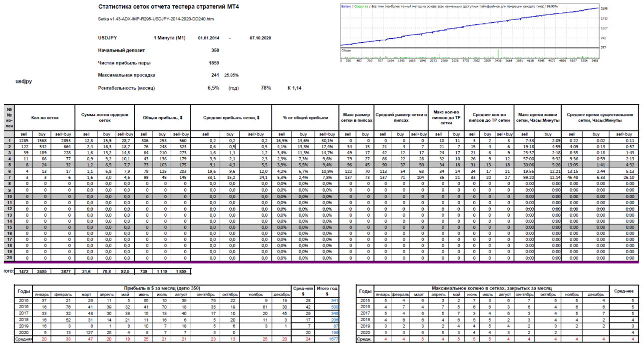Select the drawdown percentage '25,85%'
The image size is (644, 347).
tap(231, 75)
